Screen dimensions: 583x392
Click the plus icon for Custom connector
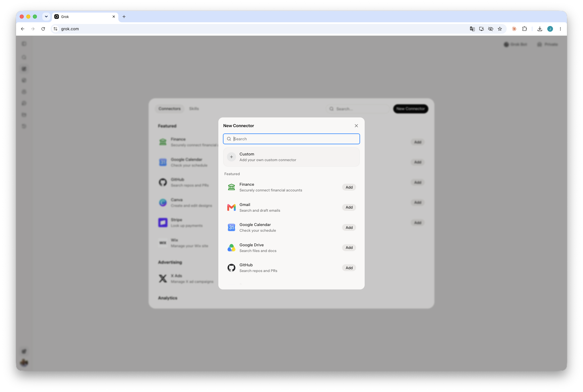pos(231,157)
